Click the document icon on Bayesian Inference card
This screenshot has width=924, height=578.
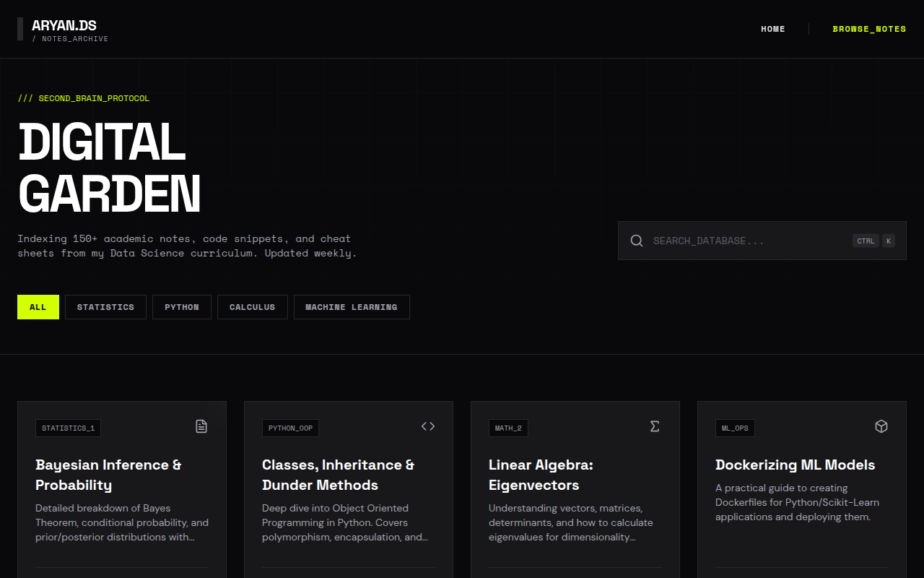(201, 426)
